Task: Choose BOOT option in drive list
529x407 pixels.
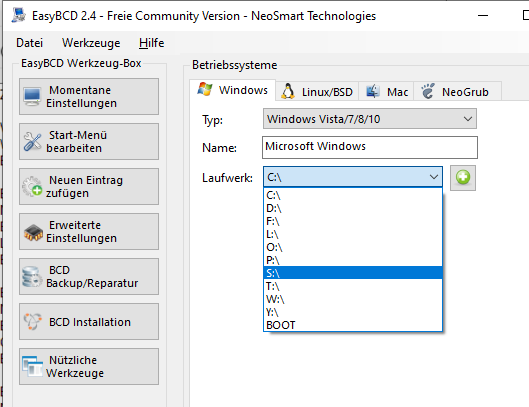Action: tap(353, 325)
